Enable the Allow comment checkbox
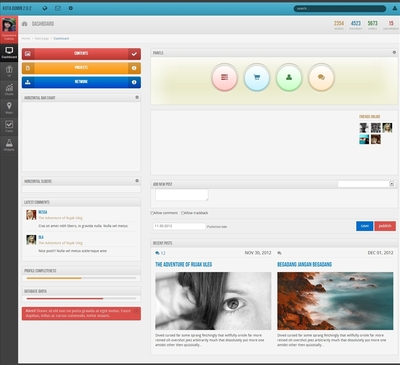 (152, 213)
